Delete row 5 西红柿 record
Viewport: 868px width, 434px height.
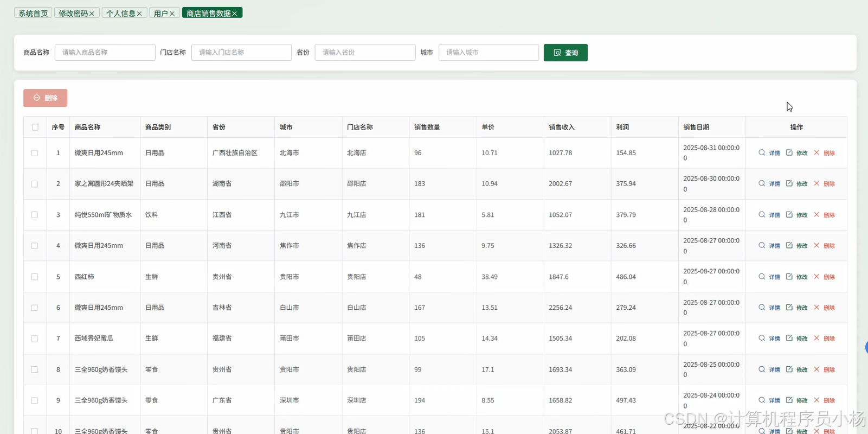pyautogui.click(x=824, y=277)
